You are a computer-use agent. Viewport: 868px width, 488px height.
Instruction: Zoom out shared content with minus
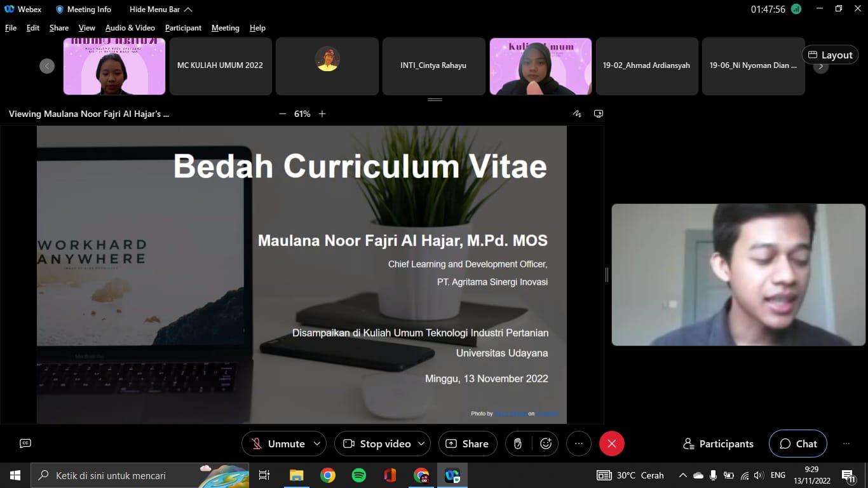pyautogui.click(x=283, y=114)
